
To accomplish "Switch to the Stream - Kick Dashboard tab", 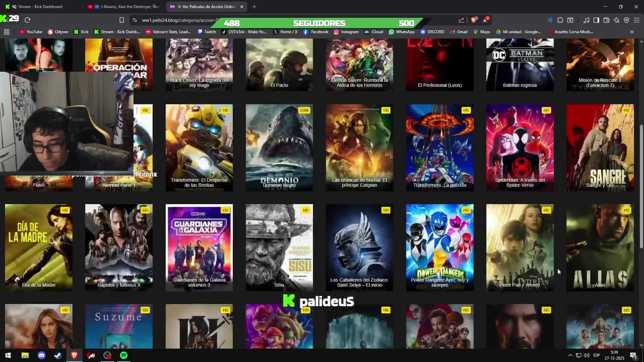I will [40, 7].
